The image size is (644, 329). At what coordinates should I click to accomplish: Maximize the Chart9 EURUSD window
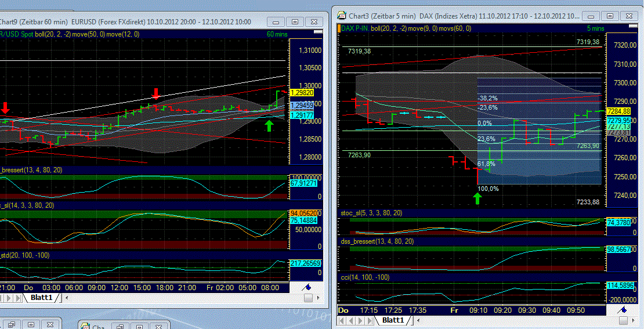tap(295, 22)
